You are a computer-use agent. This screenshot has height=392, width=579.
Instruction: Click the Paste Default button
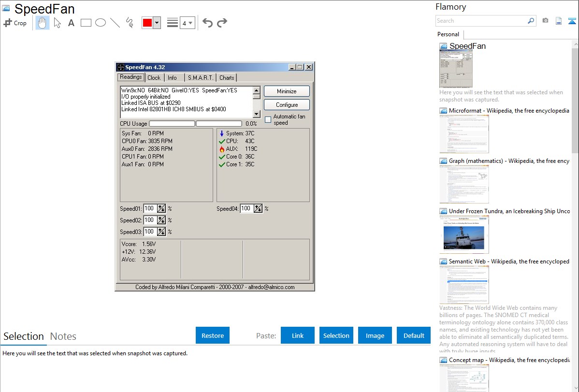tap(414, 335)
